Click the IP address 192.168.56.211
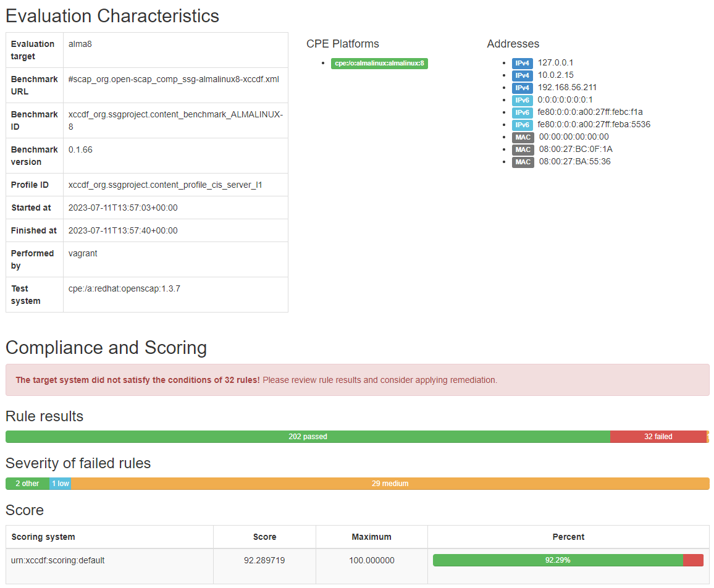 [x=567, y=88]
